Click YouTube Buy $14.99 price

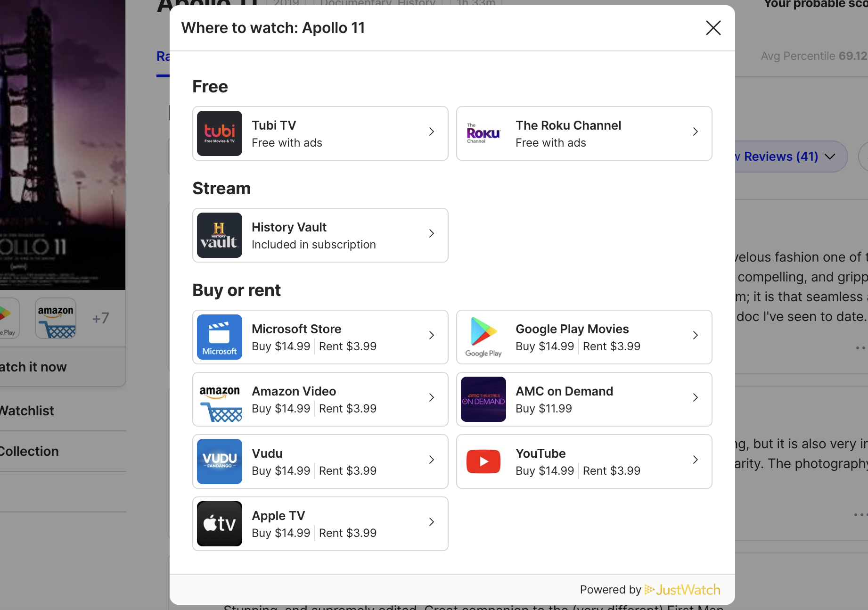(x=545, y=471)
